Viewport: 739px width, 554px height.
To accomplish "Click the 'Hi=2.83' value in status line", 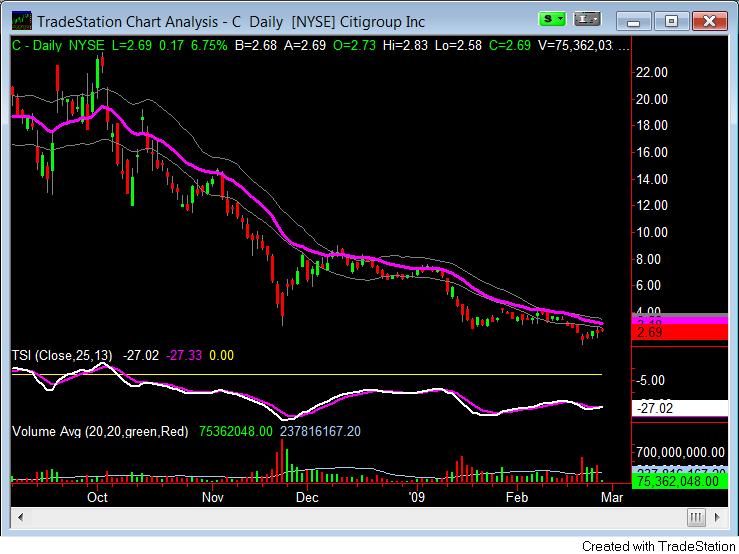I will (x=405, y=46).
